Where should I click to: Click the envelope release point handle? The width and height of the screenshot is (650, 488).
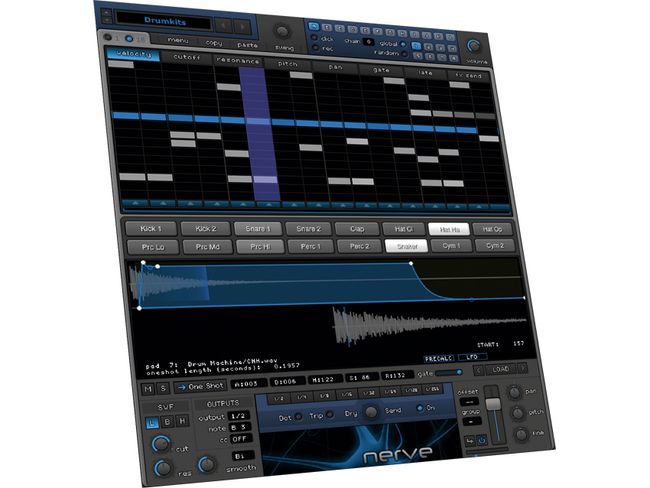411,263
